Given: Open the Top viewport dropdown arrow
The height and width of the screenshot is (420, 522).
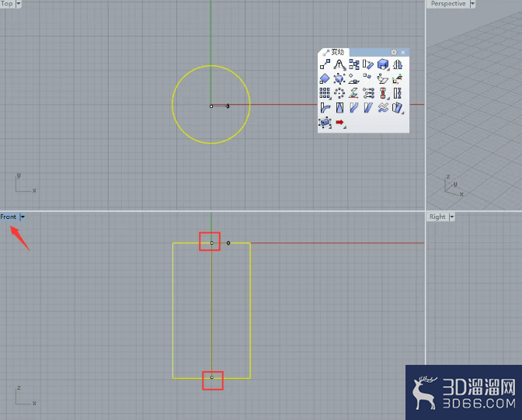Looking at the screenshot, I should [19, 4].
